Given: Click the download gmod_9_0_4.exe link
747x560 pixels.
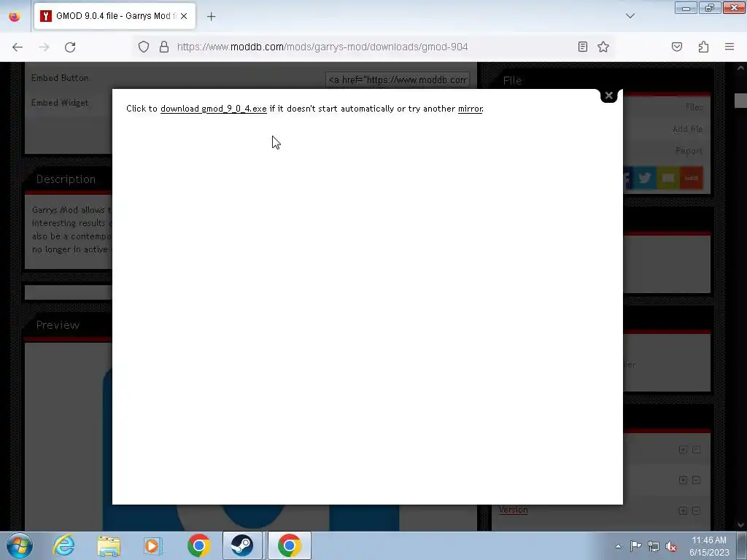Looking at the screenshot, I should [214, 109].
